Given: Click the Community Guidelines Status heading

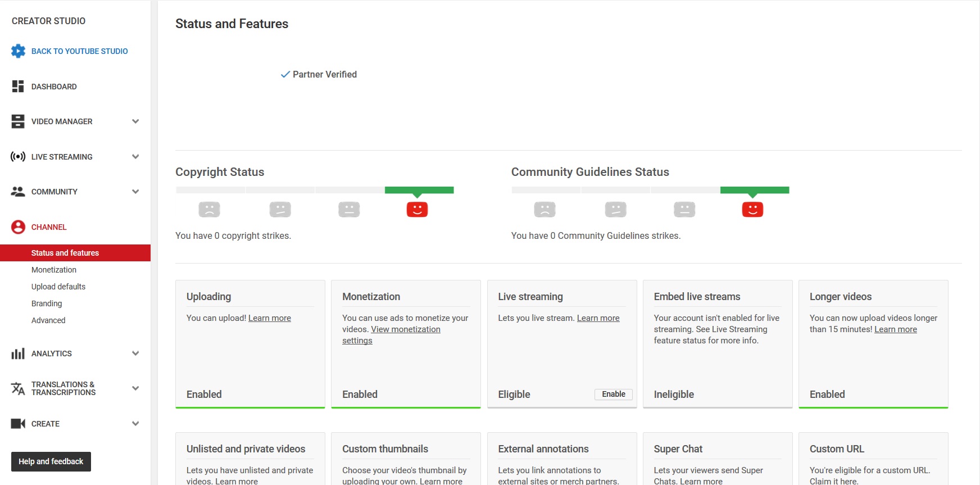Looking at the screenshot, I should (x=590, y=172).
